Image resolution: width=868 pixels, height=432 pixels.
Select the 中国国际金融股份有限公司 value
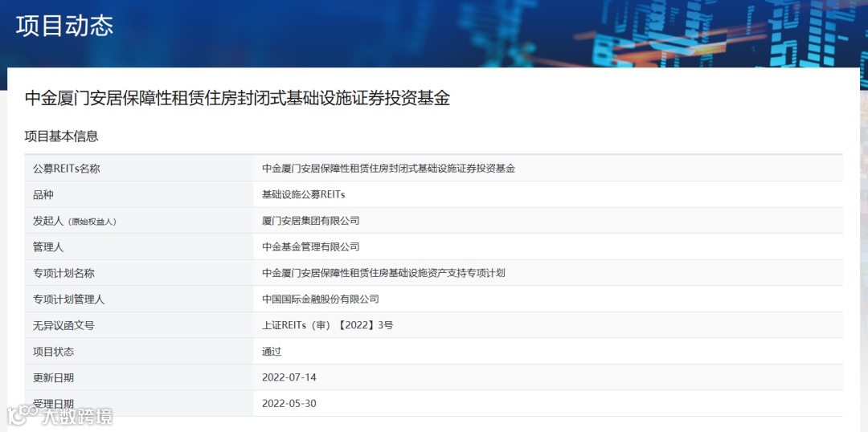pyautogui.click(x=321, y=300)
